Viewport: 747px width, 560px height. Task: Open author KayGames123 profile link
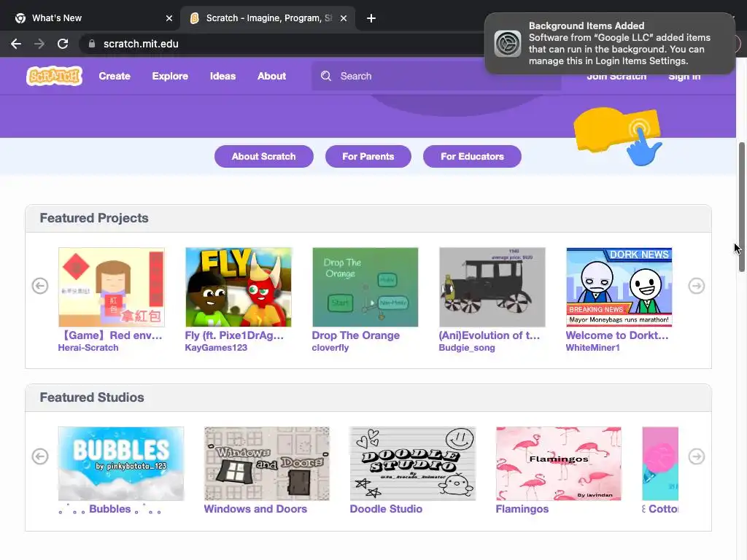pyautogui.click(x=216, y=348)
